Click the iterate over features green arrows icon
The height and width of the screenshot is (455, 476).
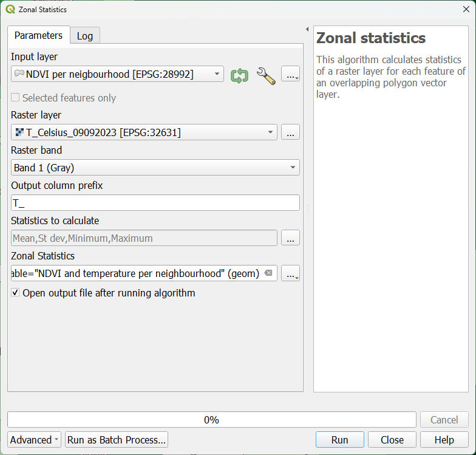click(x=239, y=75)
